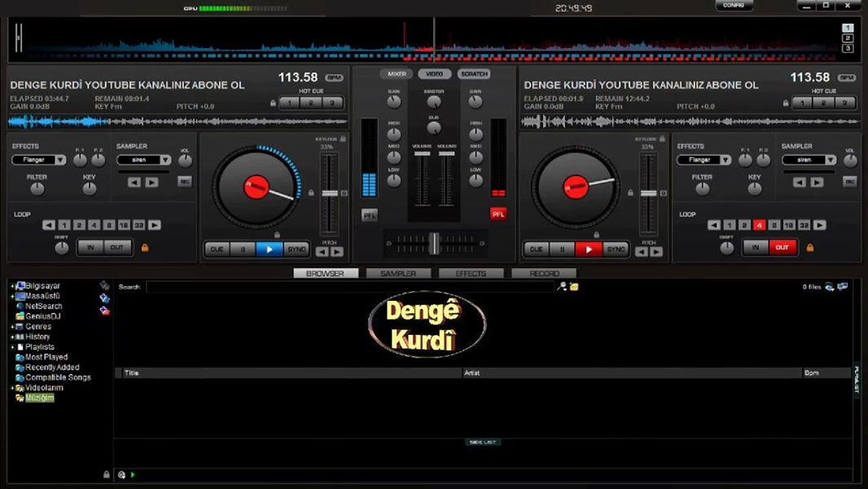Expand the Masaüstü tree node

(x=12, y=297)
